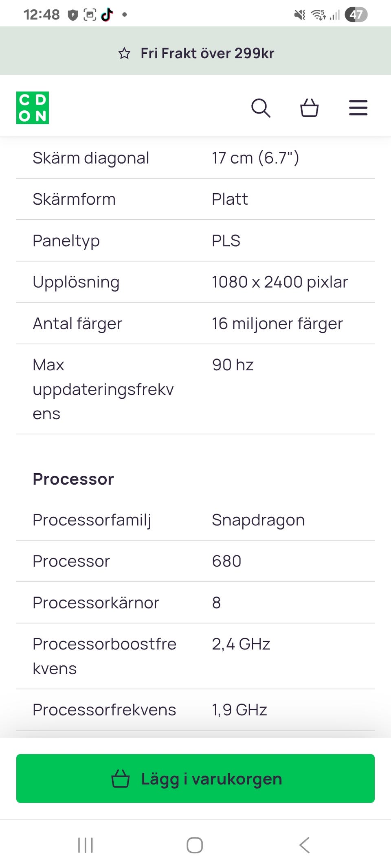The width and height of the screenshot is (391, 868).
Task: Tap the Fri Frakt över 299kr banner
Action: (x=207, y=53)
